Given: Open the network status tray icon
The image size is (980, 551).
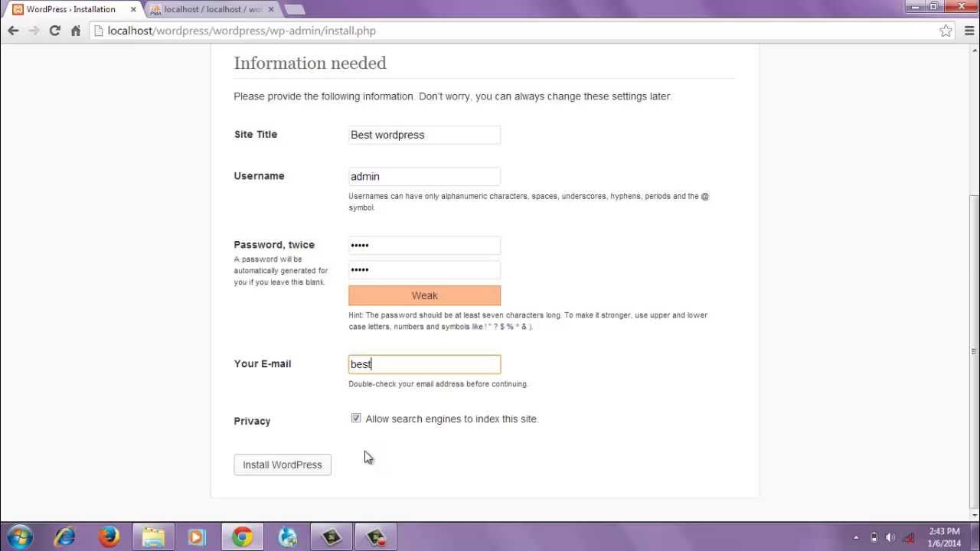Looking at the screenshot, I should click(x=908, y=537).
